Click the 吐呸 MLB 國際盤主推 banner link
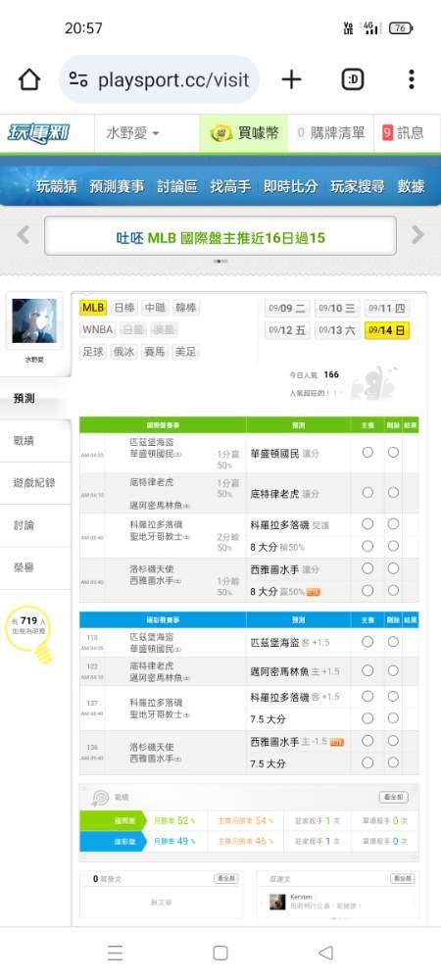 click(x=220, y=237)
